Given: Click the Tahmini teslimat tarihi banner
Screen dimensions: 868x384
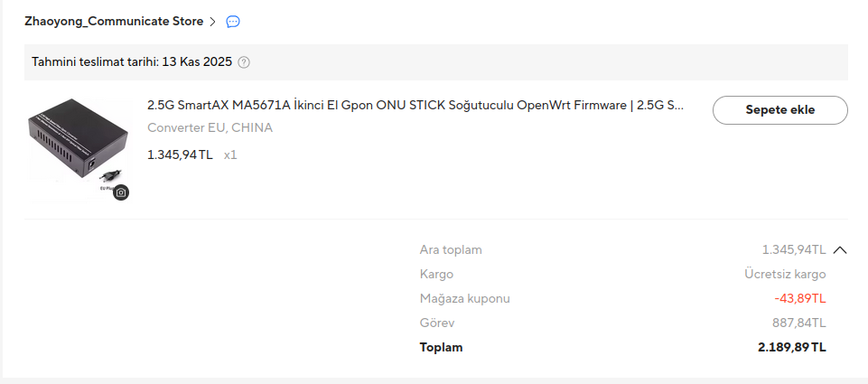Looking at the screenshot, I should click(x=436, y=62).
